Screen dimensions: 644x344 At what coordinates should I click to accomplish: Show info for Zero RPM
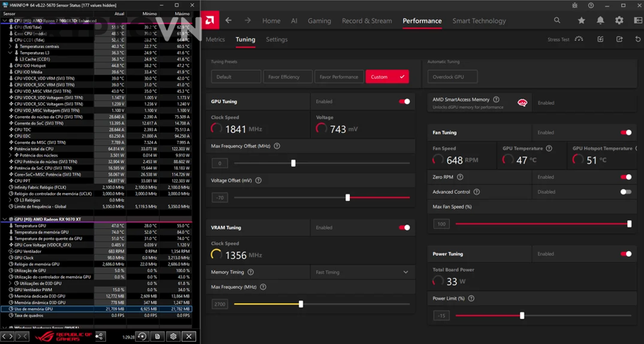pos(460,177)
